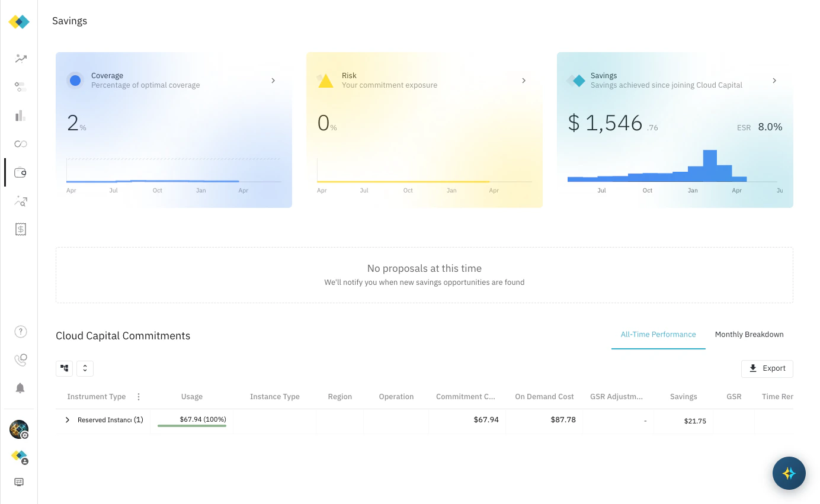
Task: Toggle the grouping tree view icon
Action: point(64,368)
